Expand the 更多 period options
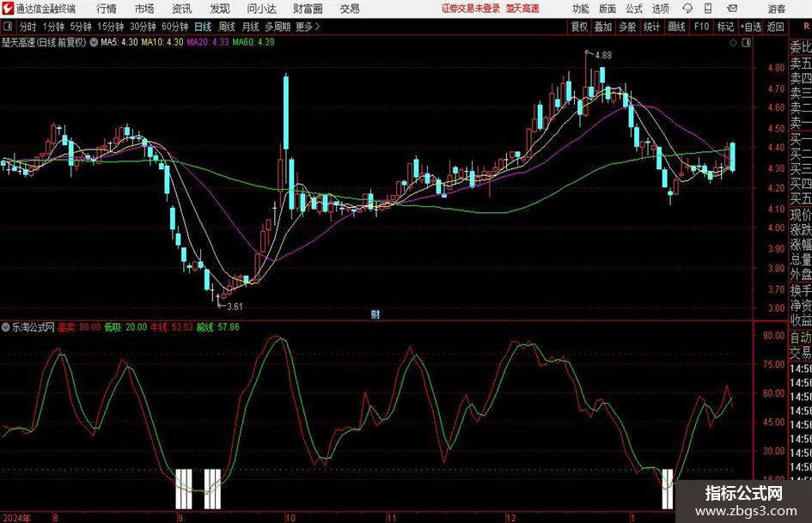Screen dimensions: 812x523 [x=308, y=27]
